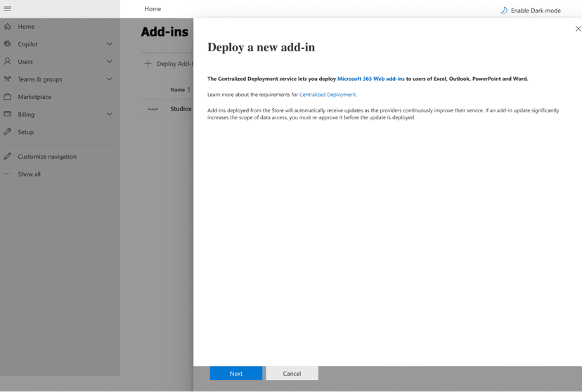Viewport: 582px width, 392px height.
Task: Click the Teams & groups icon
Action: tap(8, 79)
